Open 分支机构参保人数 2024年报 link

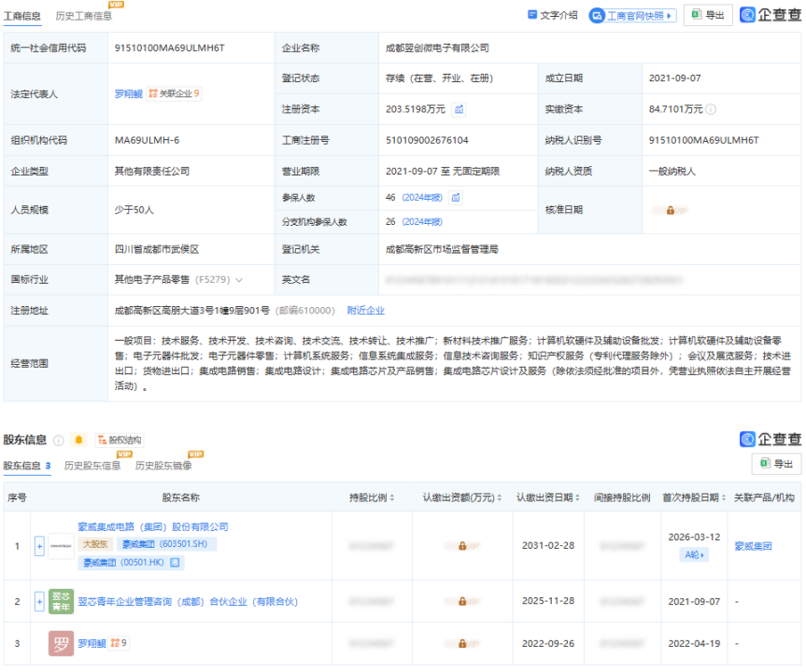tap(422, 222)
